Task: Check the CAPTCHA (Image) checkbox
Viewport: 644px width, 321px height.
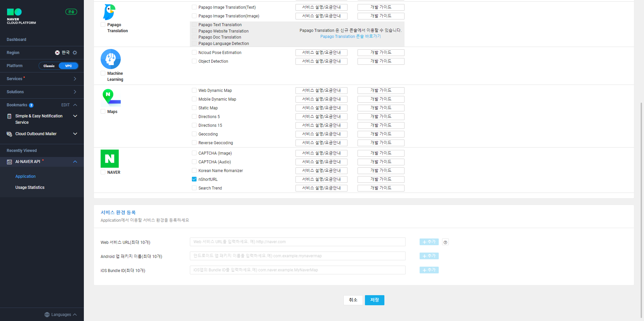Action: [x=194, y=153]
